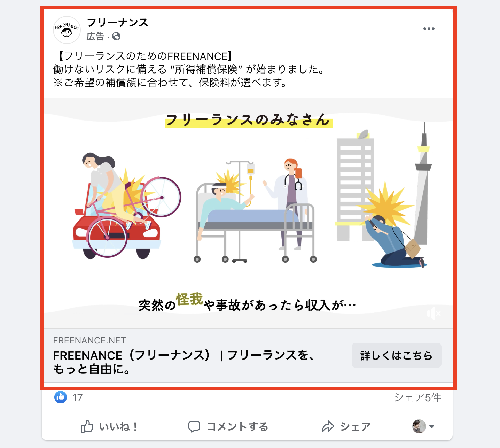
Task: Click the 広告 sponsored label
Action: click(x=95, y=37)
